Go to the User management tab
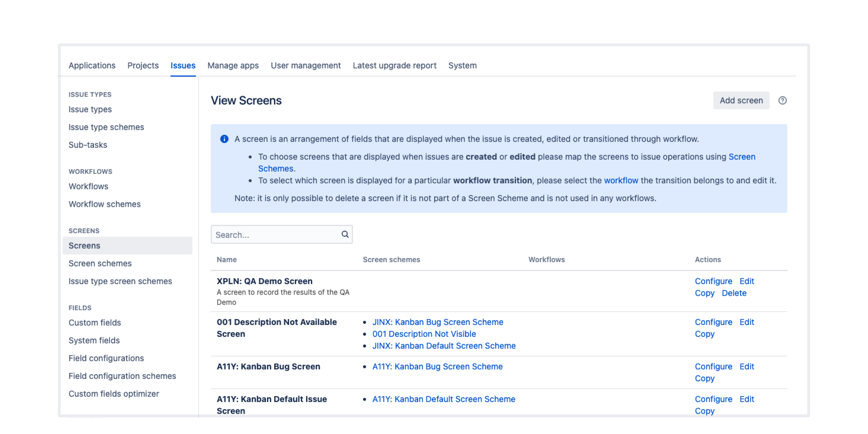This screenshot has height=434, width=868. [306, 65]
